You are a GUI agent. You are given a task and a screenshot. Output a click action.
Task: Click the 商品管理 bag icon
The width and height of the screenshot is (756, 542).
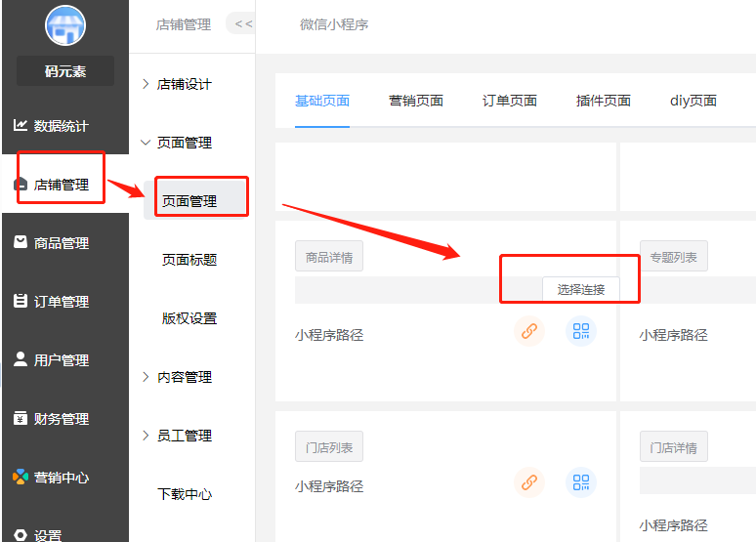click(x=20, y=242)
